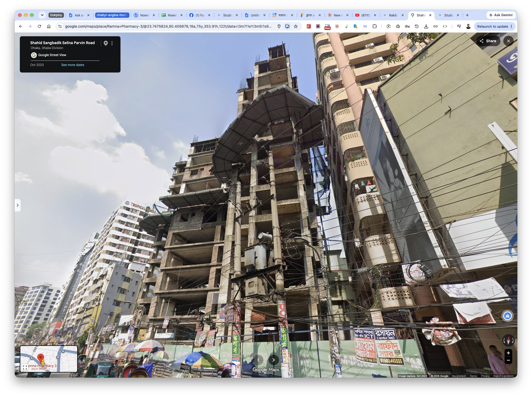532x397 pixels.
Task: Open a new browser tab
Action: 467,15
